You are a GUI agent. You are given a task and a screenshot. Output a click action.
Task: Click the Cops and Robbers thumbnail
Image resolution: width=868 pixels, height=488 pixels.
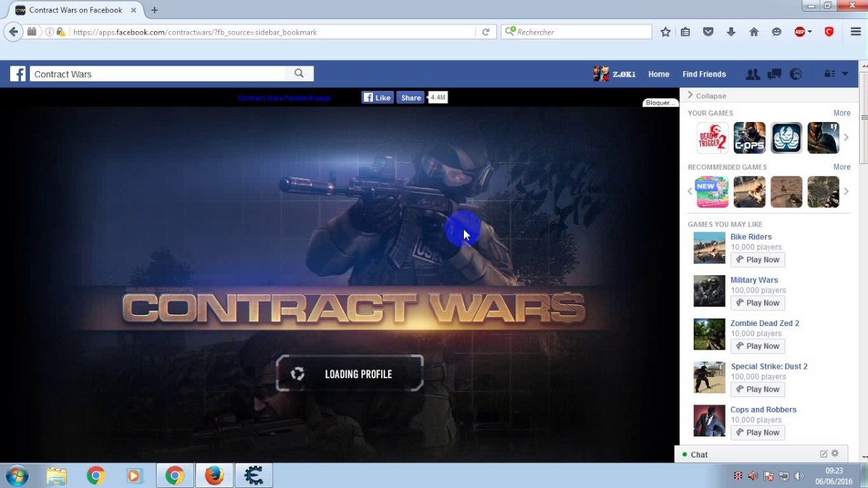coord(709,421)
